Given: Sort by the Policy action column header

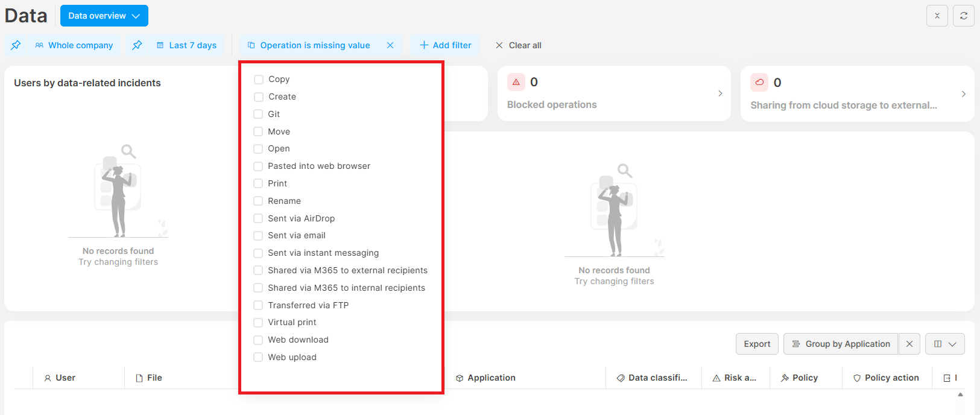Looking at the screenshot, I should pos(891,378).
